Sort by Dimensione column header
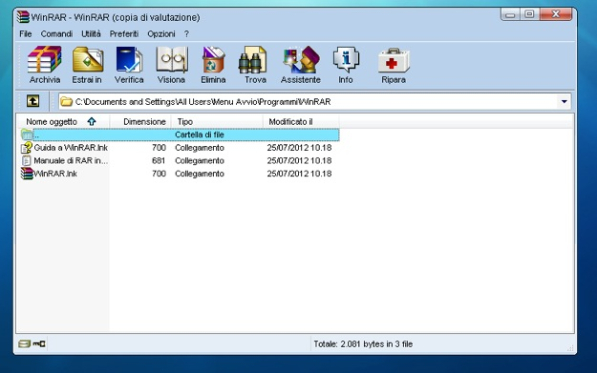The image size is (597, 373). tap(140, 122)
